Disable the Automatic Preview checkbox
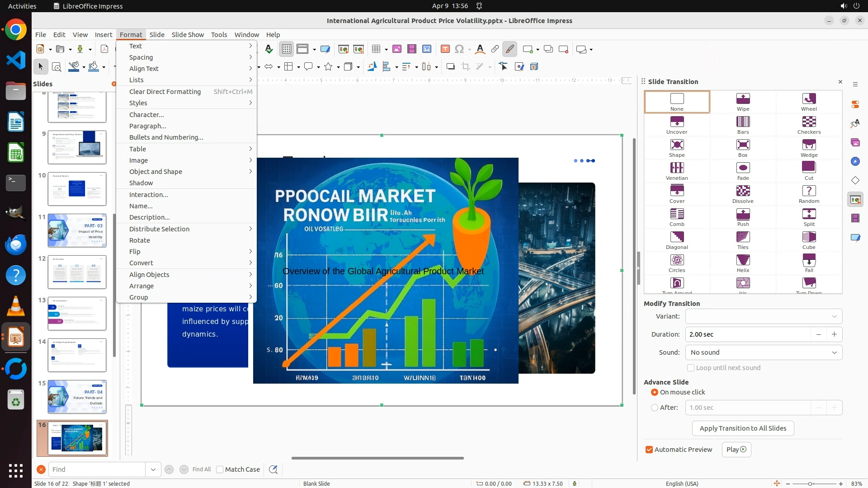The height and width of the screenshot is (488, 868). coord(649,450)
